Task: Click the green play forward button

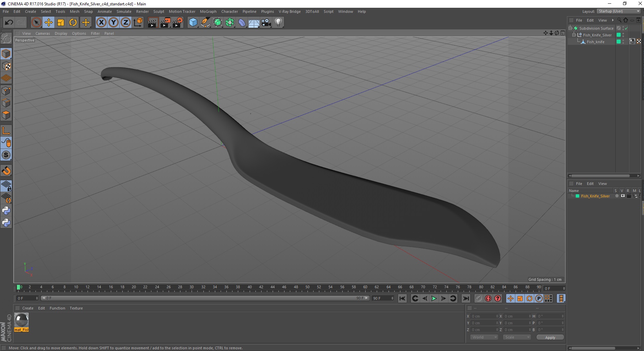Action: click(x=434, y=298)
